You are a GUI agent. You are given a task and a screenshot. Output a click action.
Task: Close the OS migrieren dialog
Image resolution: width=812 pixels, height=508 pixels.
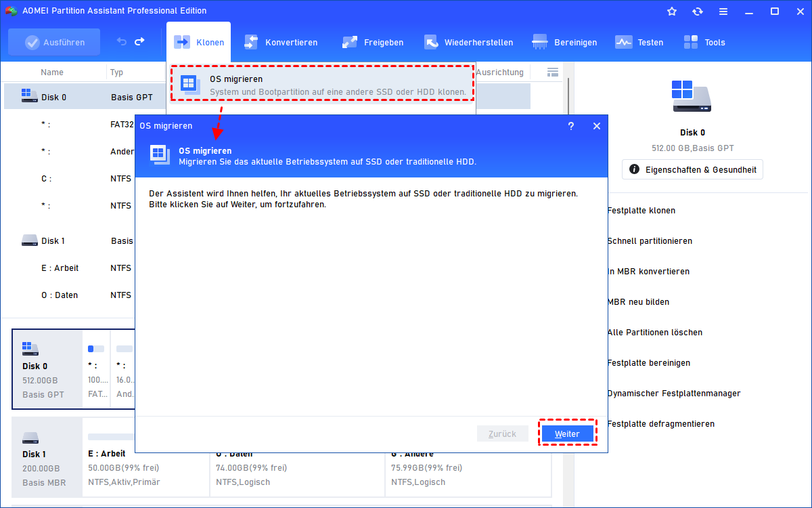(x=596, y=126)
